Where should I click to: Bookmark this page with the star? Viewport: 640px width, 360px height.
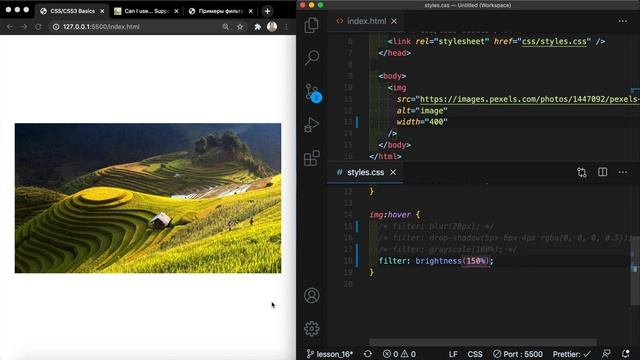point(240,27)
